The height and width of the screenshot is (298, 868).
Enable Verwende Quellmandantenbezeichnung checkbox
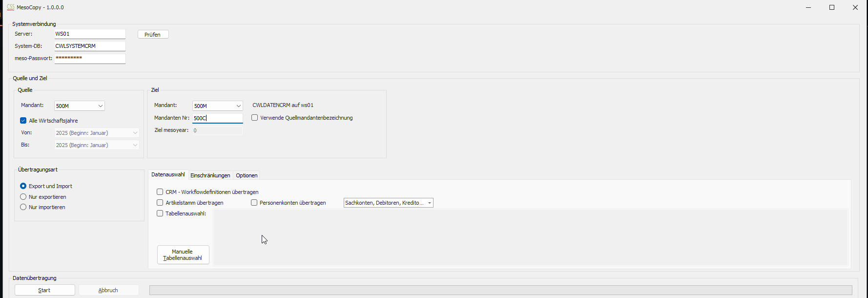tap(254, 118)
